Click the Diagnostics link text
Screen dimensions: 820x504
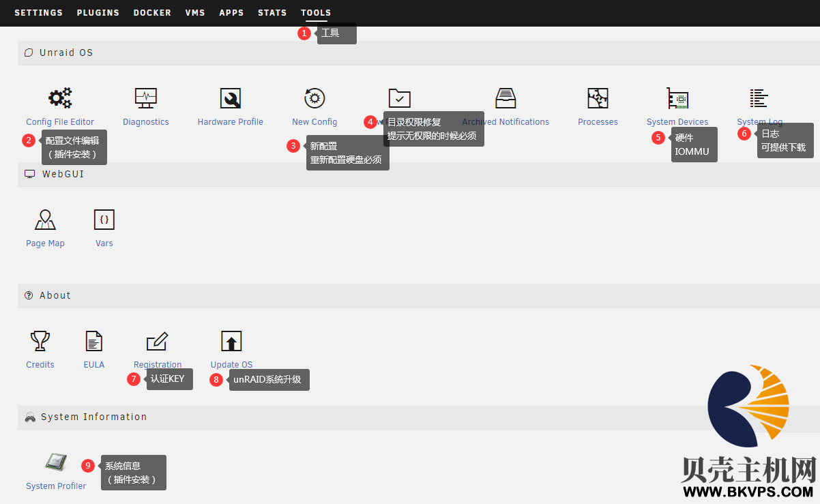tap(146, 122)
